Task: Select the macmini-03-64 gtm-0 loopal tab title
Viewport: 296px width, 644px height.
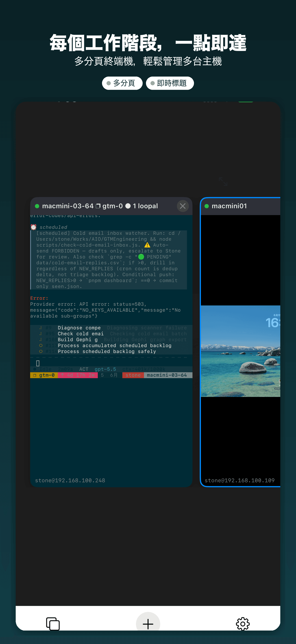Action: pyautogui.click(x=100, y=206)
